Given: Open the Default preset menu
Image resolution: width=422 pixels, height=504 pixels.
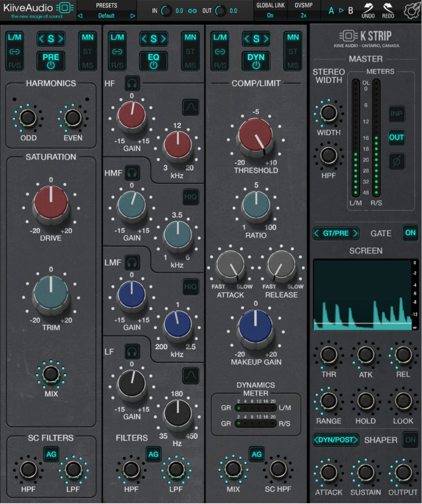Looking at the screenshot, I should click(x=106, y=16).
